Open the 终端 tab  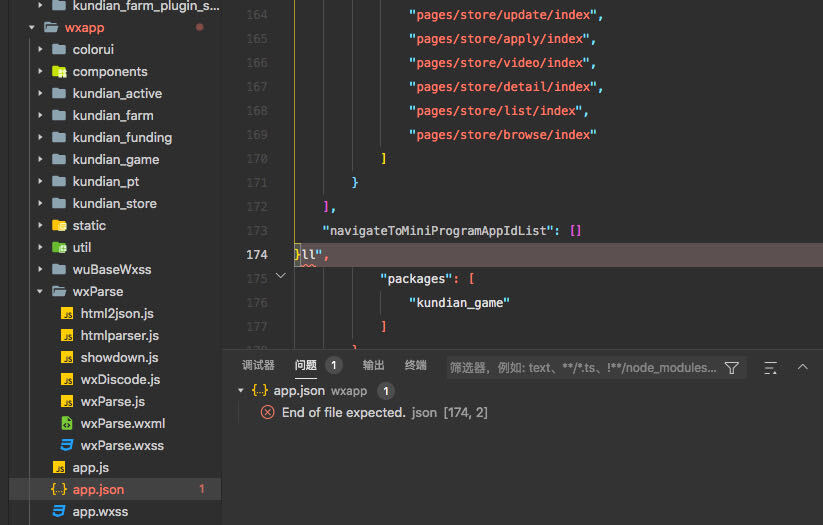(x=415, y=366)
